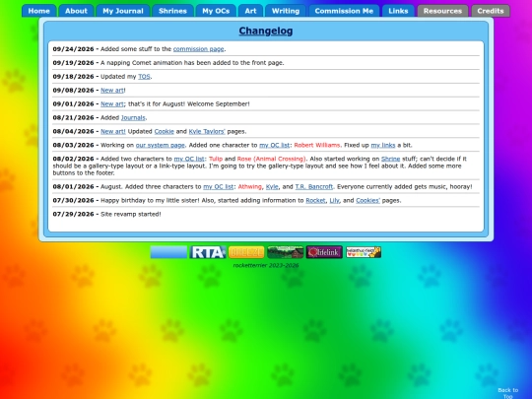Click the 07/29/2026 Site revamp started entry

(106, 214)
